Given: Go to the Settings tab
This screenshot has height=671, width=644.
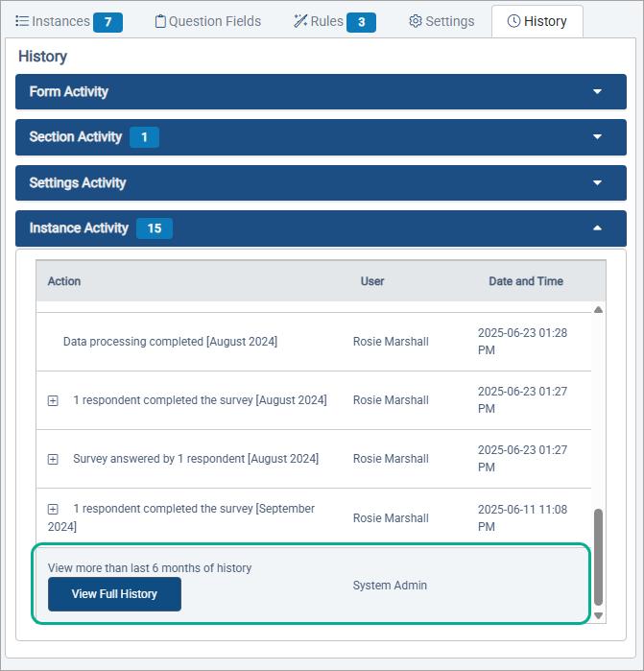Looking at the screenshot, I should tap(441, 21).
